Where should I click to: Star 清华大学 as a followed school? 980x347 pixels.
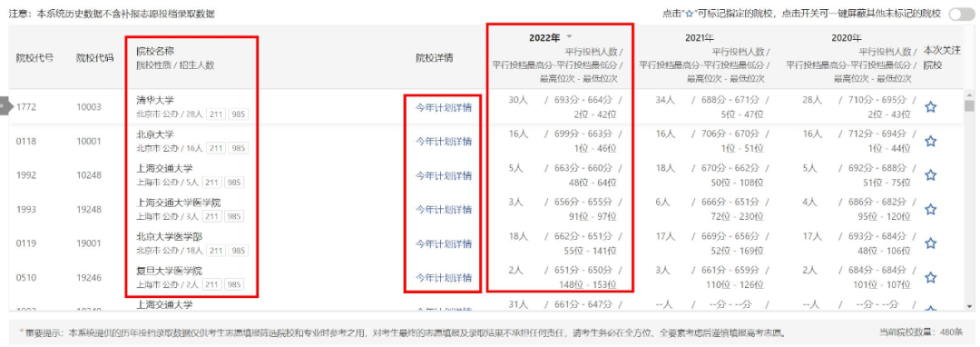tap(930, 107)
